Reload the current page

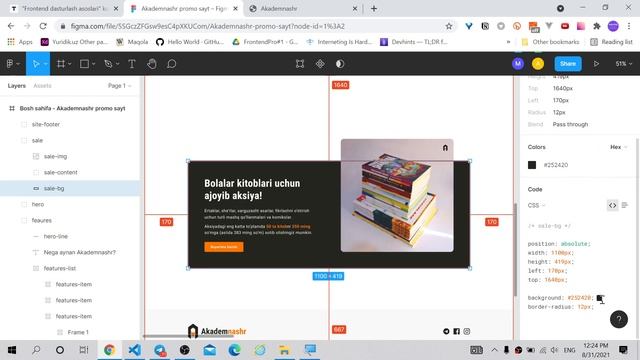[43, 26]
